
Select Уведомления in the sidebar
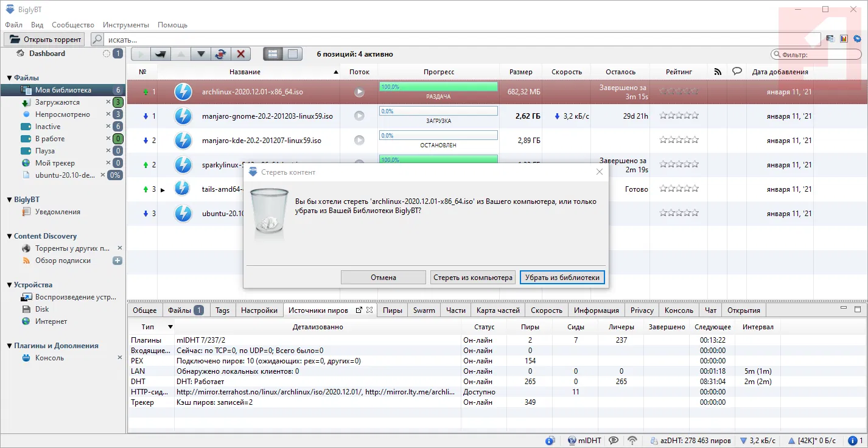coord(58,212)
